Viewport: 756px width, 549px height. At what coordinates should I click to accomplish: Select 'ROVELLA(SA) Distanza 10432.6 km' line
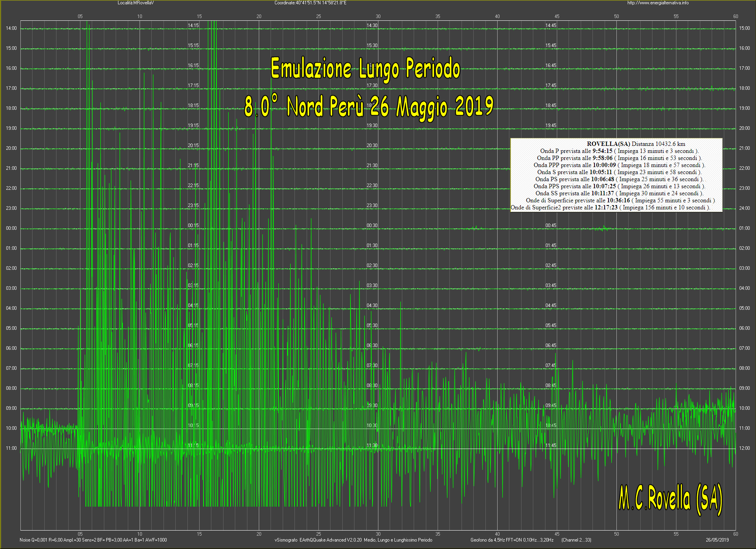(636, 144)
